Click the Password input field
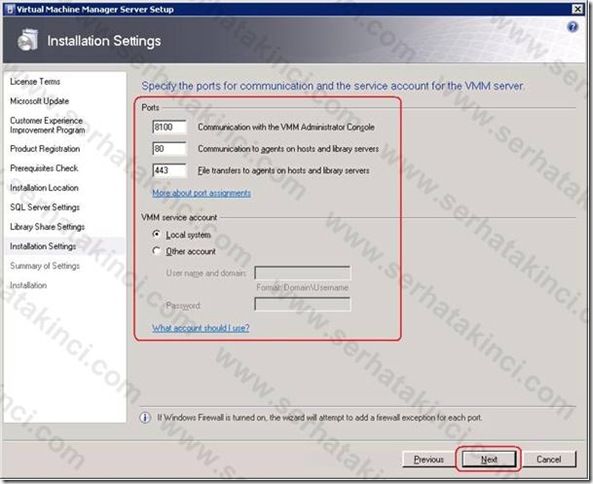The width and height of the screenshot is (593, 484). tap(302, 304)
